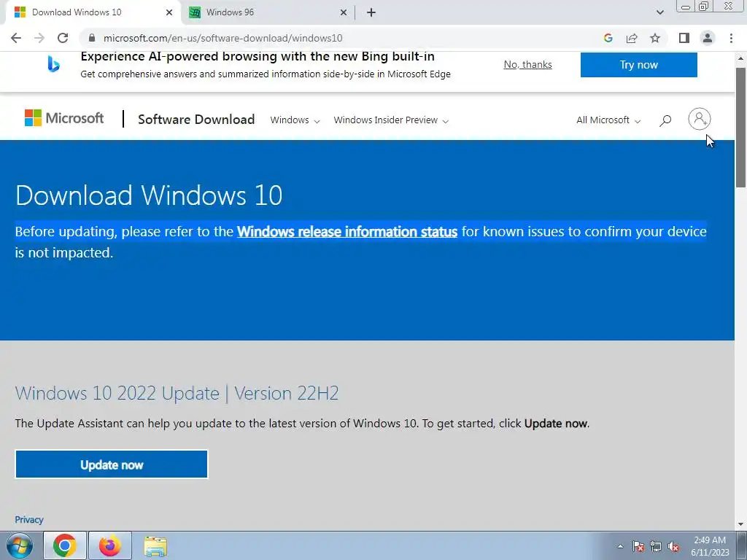
Task: Open the browser side panel icon
Action: pos(684,38)
